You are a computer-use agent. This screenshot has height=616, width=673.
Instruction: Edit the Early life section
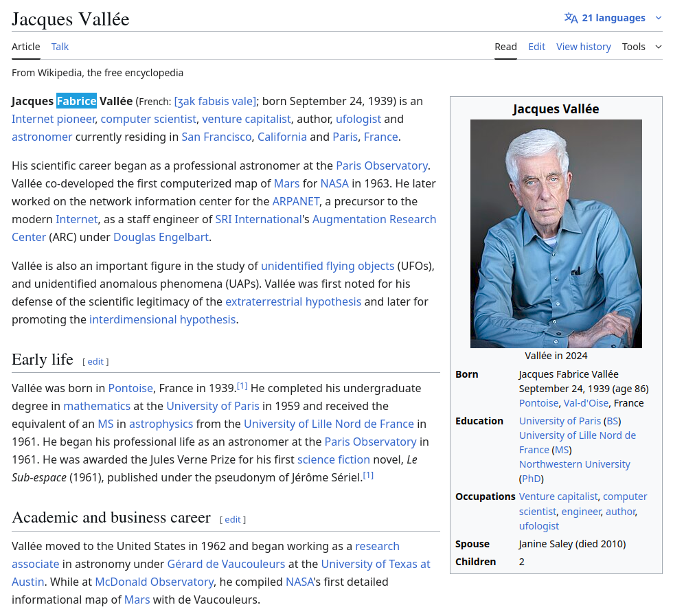95,362
